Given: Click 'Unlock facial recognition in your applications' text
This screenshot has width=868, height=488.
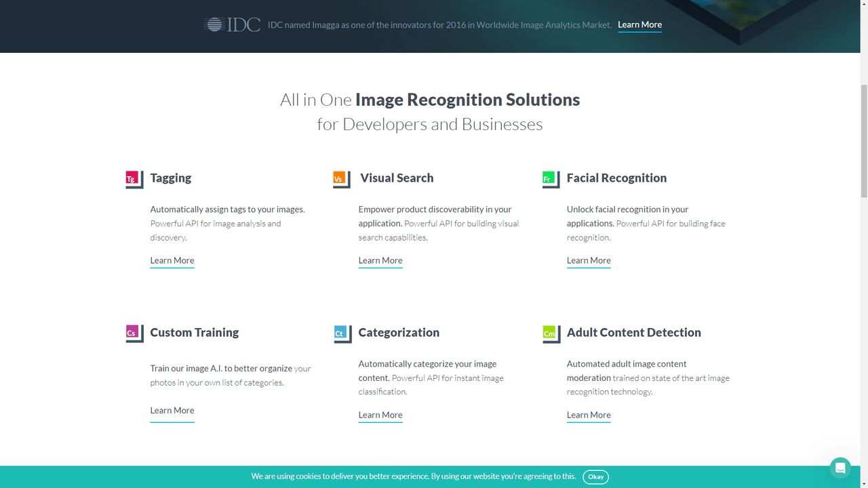Looking at the screenshot, I should click(628, 216).
